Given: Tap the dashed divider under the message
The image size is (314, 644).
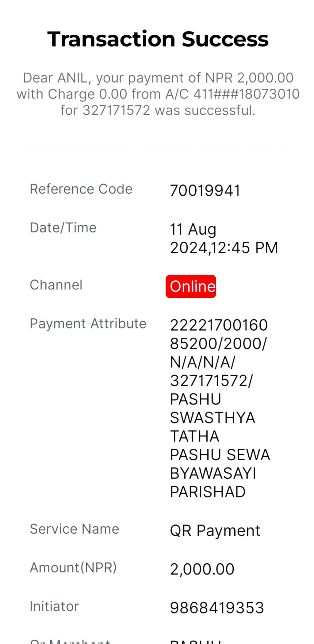Looking at the screenshot, I should click(158, 146).
